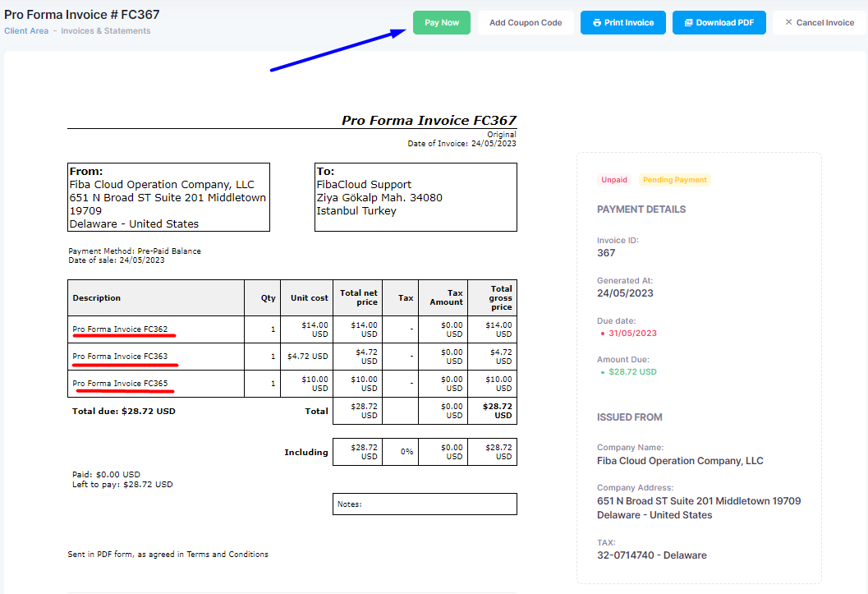Click the Pending Payment status badge
868x594 pixels.
[675, 180]
